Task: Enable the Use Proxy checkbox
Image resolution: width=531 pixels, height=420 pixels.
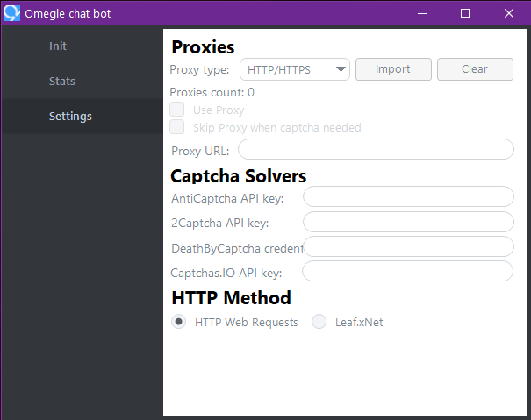Action: [x=177, y=110]
